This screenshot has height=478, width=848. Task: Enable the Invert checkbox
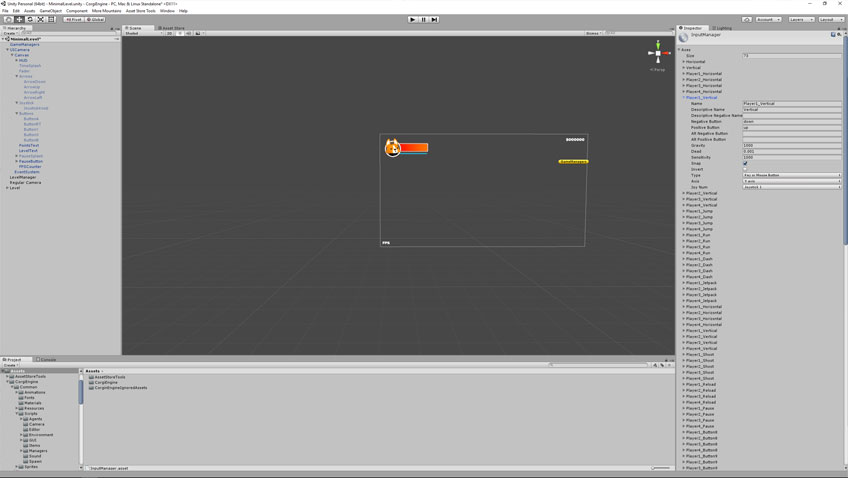[745, 169]
